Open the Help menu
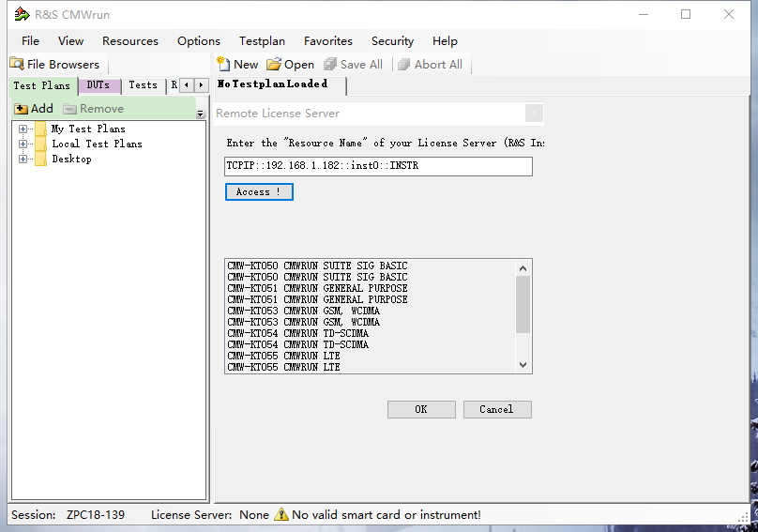Image resolution: width=758 pixels, height=532 pixels. [x=445, y=41]
